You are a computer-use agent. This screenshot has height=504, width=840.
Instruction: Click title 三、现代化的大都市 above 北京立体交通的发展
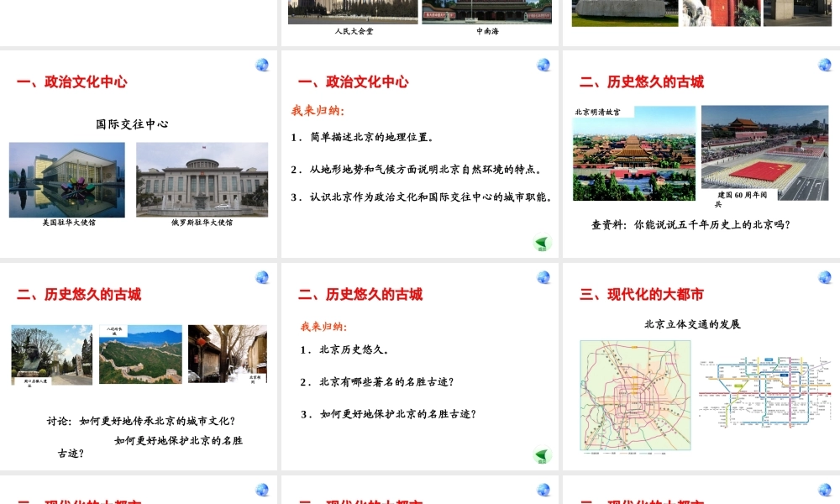point(641,295)
